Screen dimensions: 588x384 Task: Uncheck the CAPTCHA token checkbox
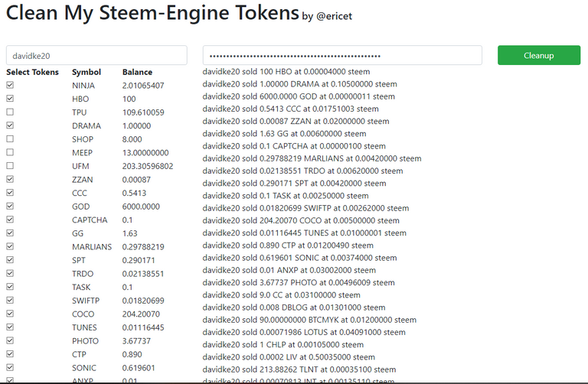[x=10, y=220]
